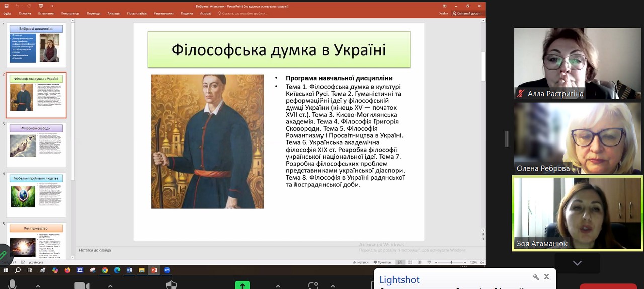
Task: Click the Спільний доступ share button
Action: click(x=466, y=13)
